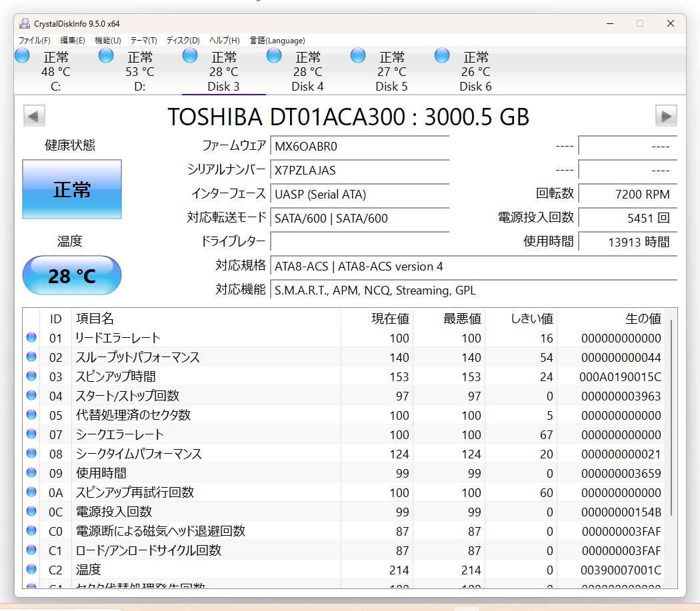Click status dot for attribute 05 代替処理済のセクタ数
Image resolution: width=700 pixels, height=611 pixels.
click(x=31, y=414)
